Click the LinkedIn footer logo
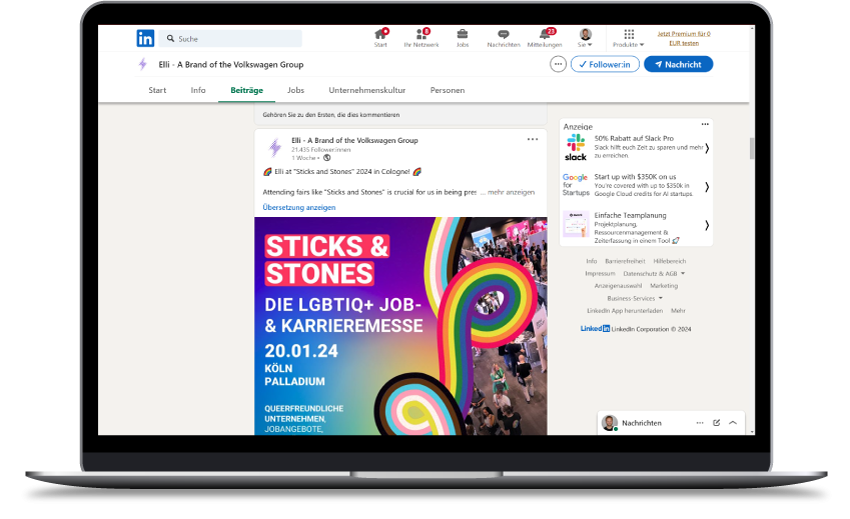Image resolution: width=850 pixels, height=519 pixels. click(x=595, y=329)
